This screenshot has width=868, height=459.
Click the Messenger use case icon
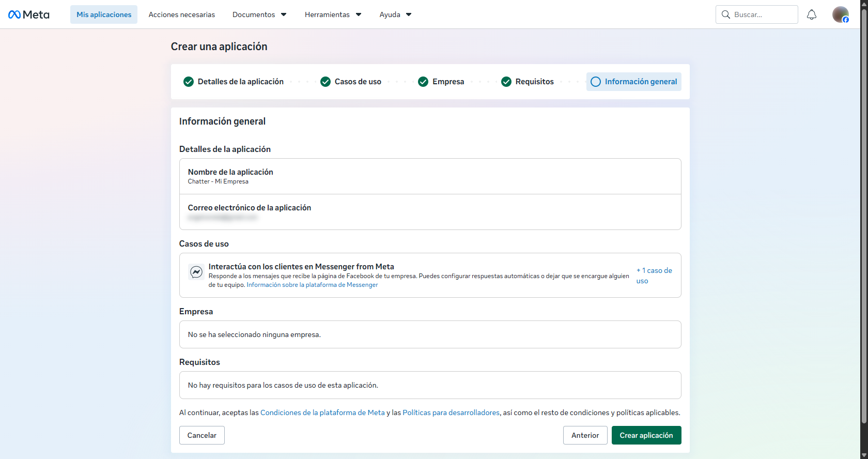click(196, 272)
